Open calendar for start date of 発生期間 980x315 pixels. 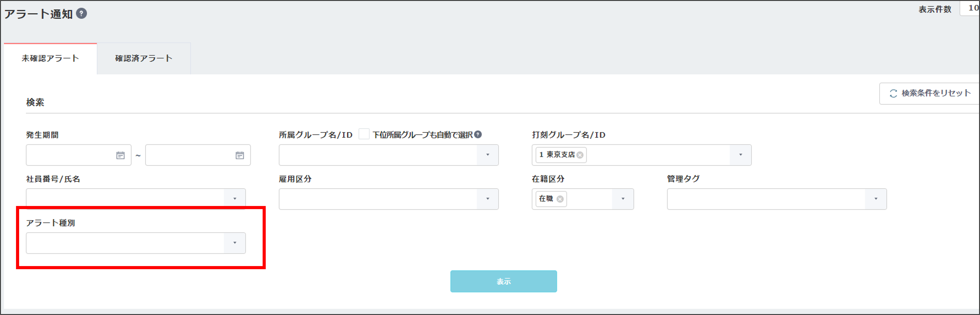coord(120,155)
